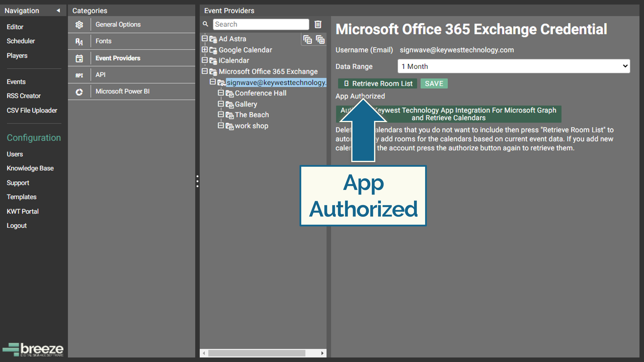This screenshot has width=644, height=362.
Task: Click Logout
Action: pos(17,226)
